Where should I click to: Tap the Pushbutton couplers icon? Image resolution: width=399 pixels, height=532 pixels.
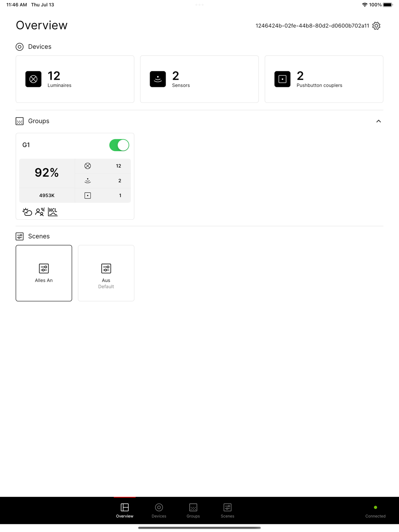(x=282, y=79)
